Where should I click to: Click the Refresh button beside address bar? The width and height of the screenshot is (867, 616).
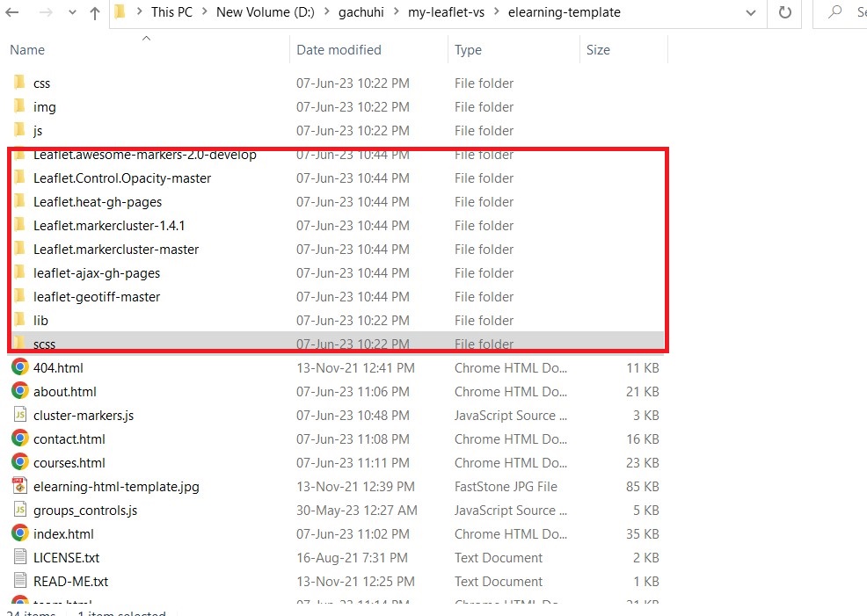783,12
